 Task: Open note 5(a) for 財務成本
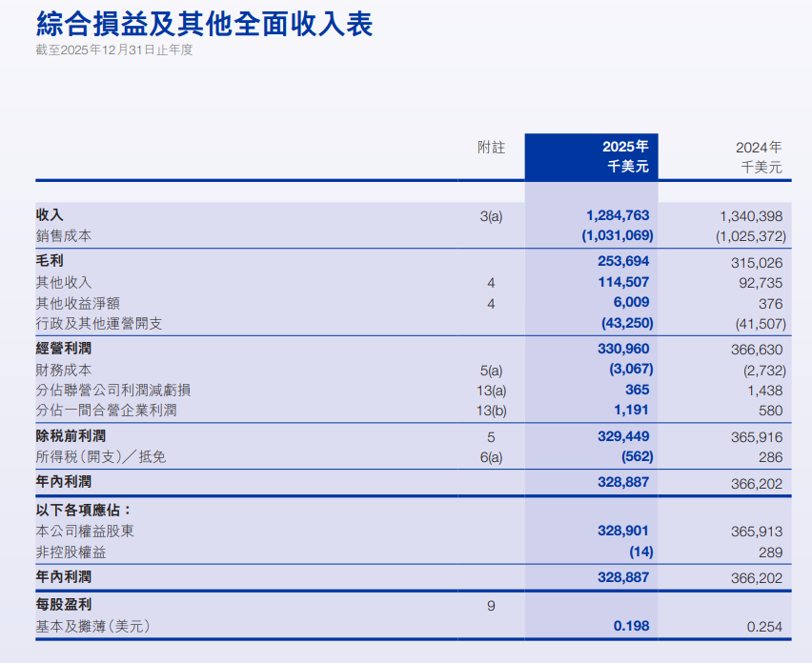(491, 370)
